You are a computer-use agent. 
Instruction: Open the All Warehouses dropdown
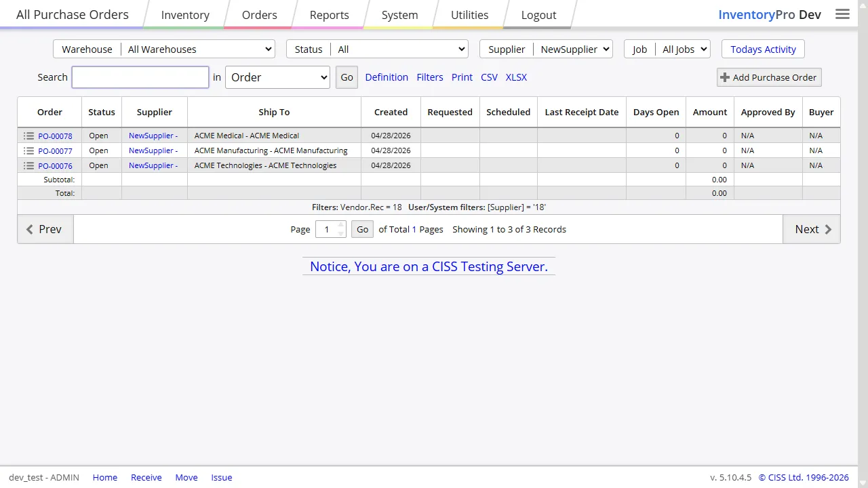click(x=198, y=49)
